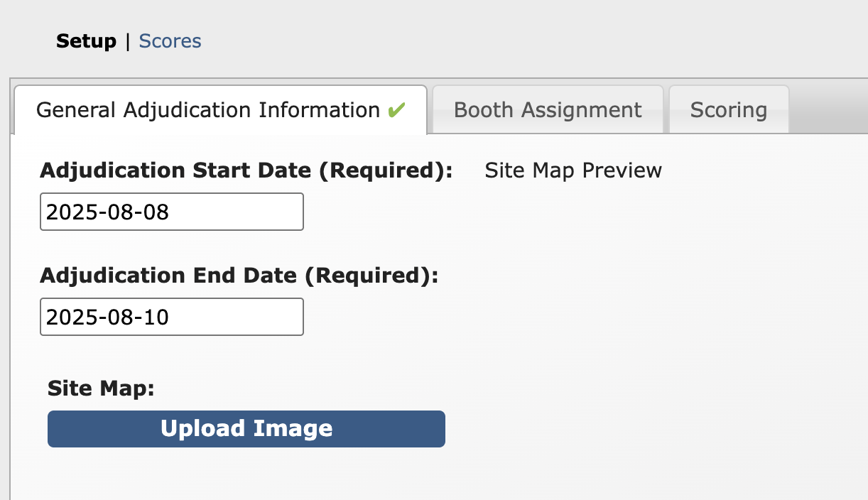Focus the Adjudication Start Date field
This screenshot has height=500, width=868.
tap(171, 212)
